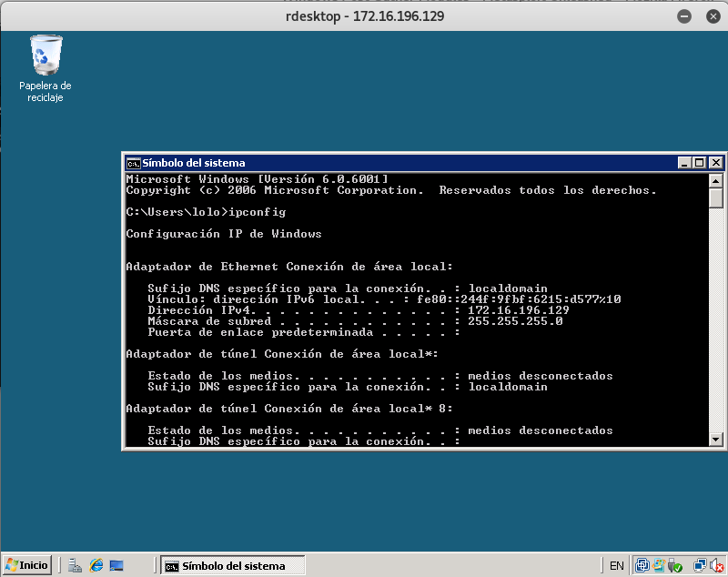Click the ipconfig command text

coord(258,212)
